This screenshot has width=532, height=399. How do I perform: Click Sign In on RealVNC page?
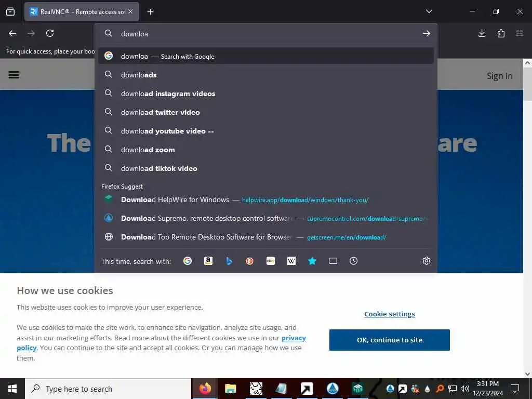tap(499, 76)
